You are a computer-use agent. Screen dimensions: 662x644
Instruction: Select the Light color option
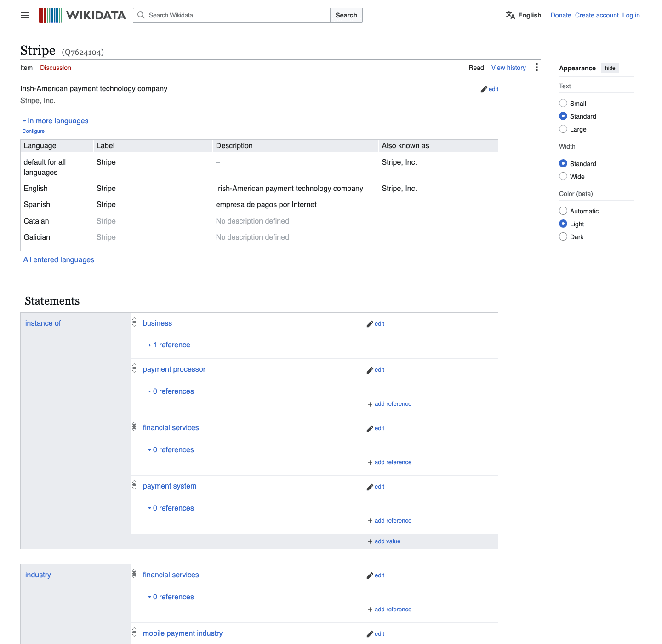point(563,224)
